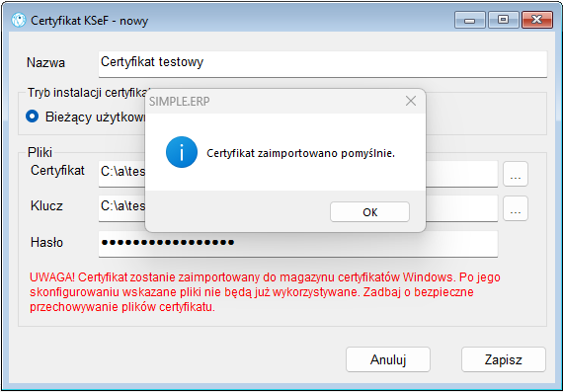Save the certificate with Zapisz

pos(504,359)
